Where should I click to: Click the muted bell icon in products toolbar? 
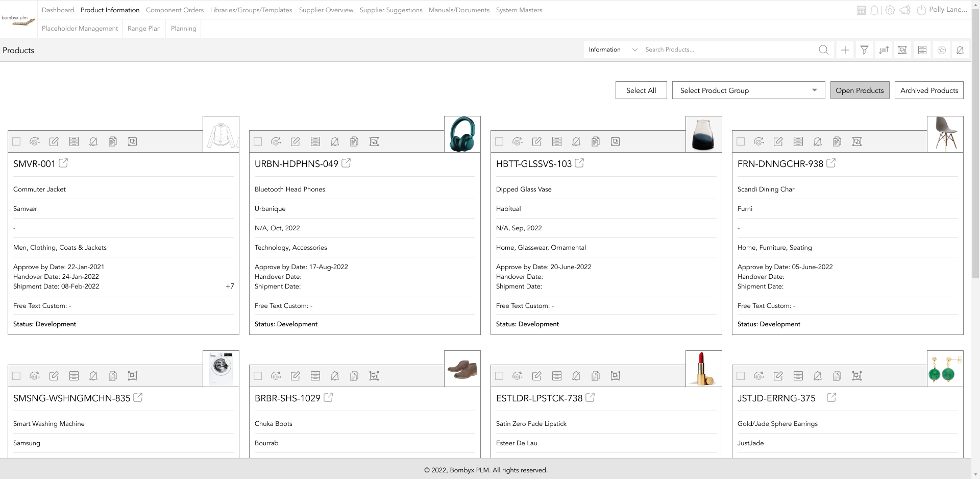[960, 50]
